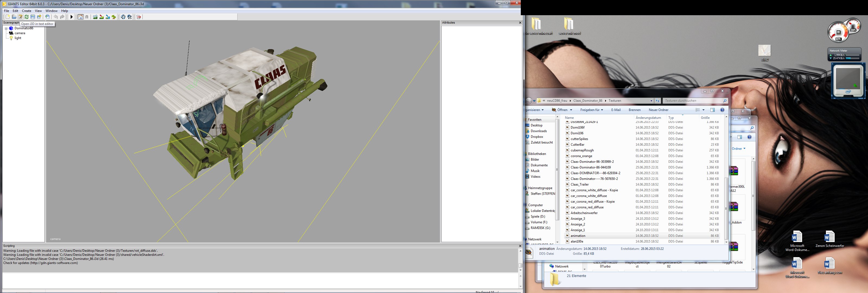Screen dimensions: 868x293
Task: Open Downloads in the Favoriten sidebar
Action: (538, 131)
